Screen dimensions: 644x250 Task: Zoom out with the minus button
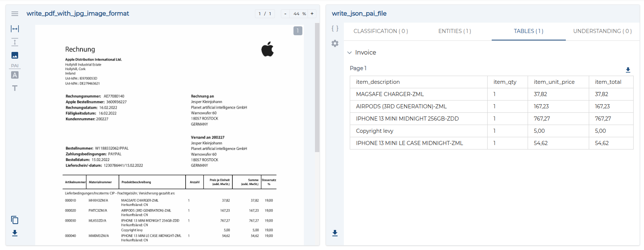pyautogui.click(x=285, y=14)
